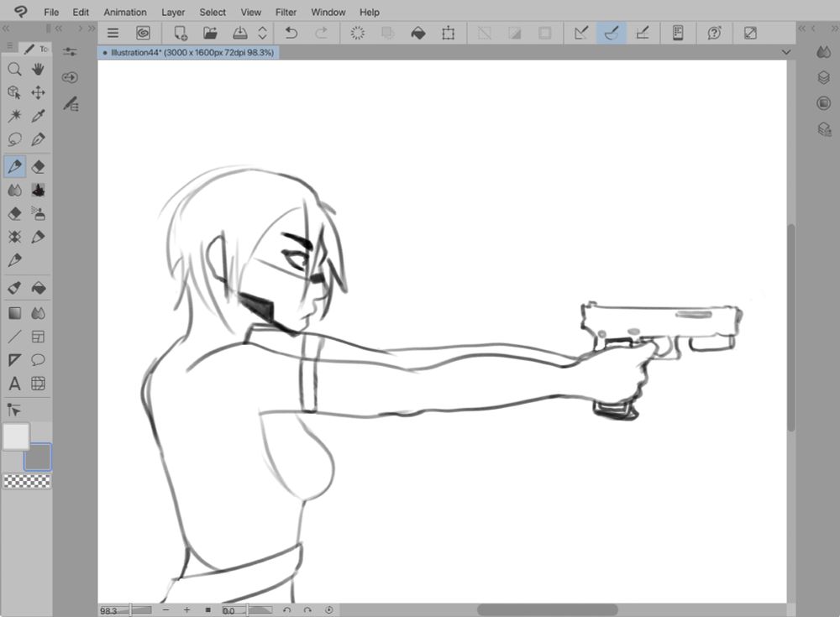Select the Text tool

pyautogui.click(x=14, y=384)
